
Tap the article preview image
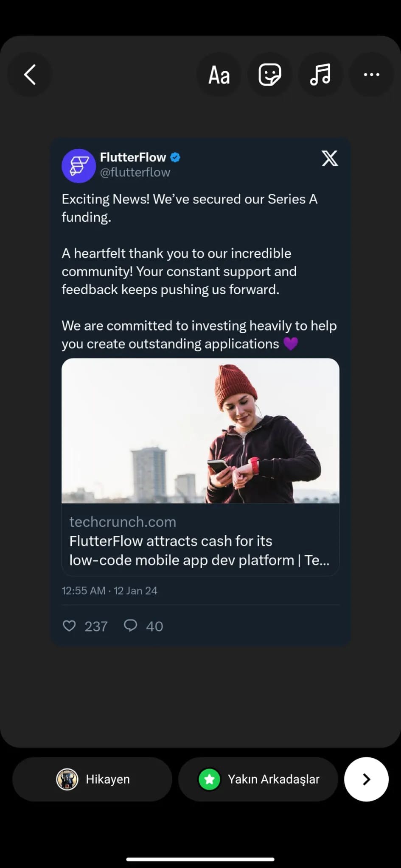[x=200, y=431]
